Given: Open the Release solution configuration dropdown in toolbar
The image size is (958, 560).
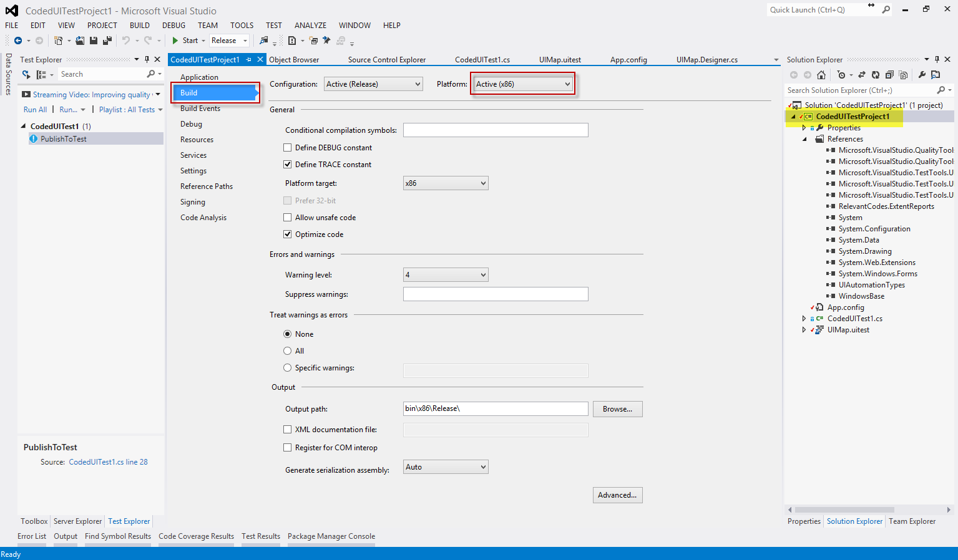Looking at the screenshot, I should coord(229,41).
